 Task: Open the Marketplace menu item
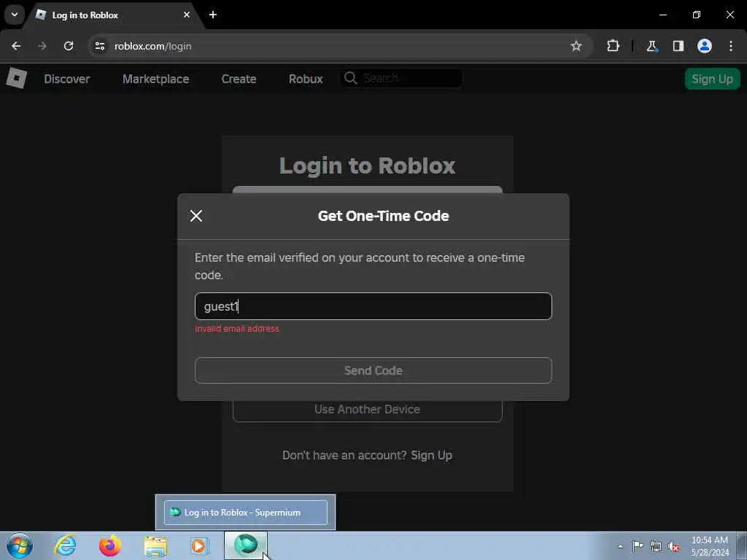coord(156,79)
